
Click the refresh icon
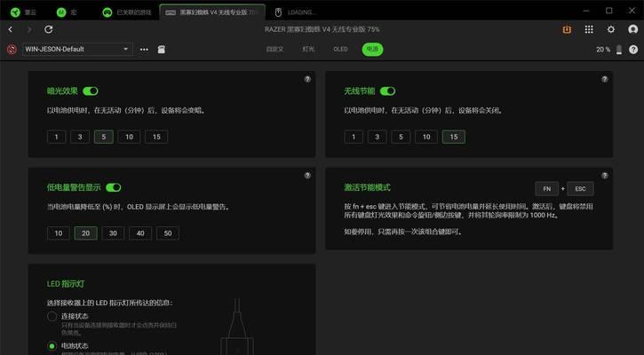click(49, 29)
